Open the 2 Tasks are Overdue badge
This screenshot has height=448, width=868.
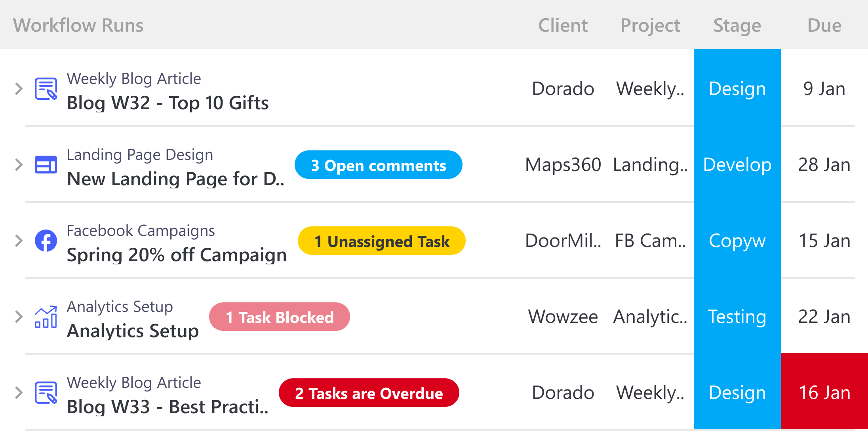pyautogui.click(x=369, y=393)
